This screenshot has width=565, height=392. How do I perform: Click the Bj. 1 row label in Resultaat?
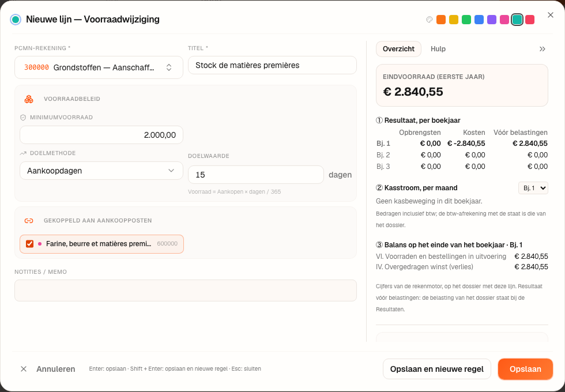click(x=383, y=144)
